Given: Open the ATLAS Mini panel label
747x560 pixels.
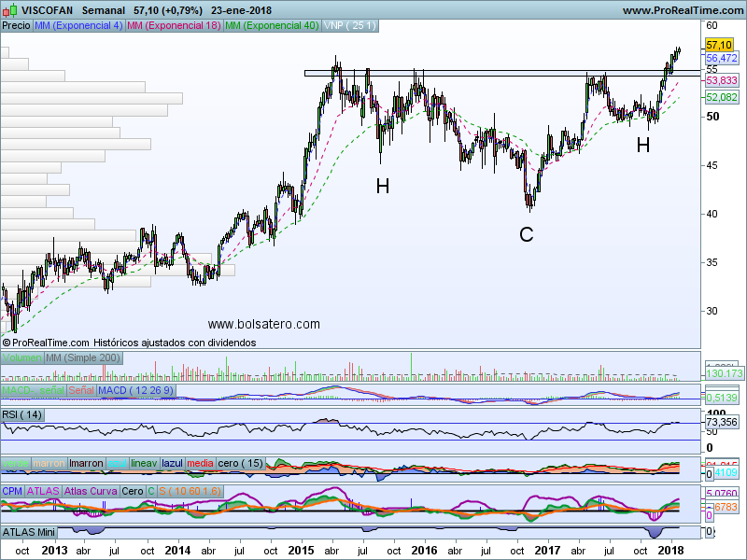Looking at the screenshot, I should click(x=28, y=532).
